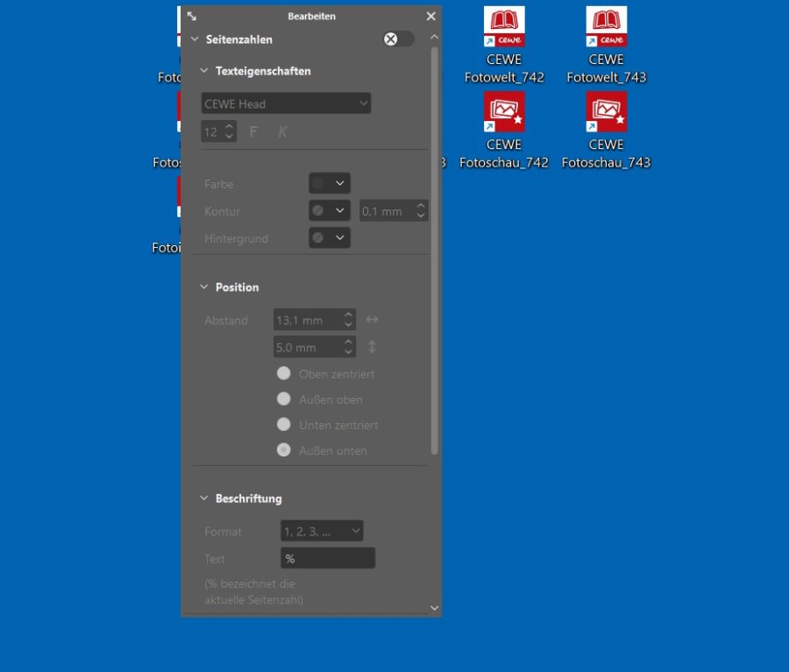The width and height of the screenshot is (789, 672).
Task: Toggle italic K formatting button
Action: (x=281, y=131)
